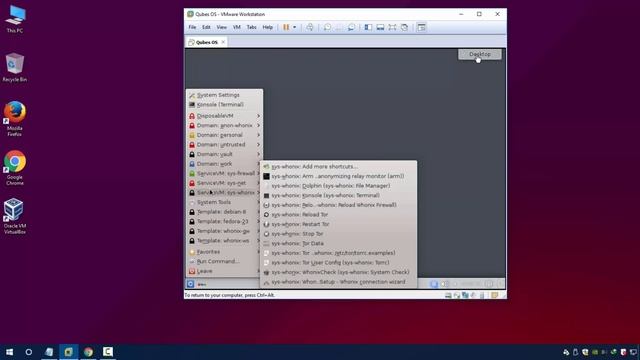This screenshot has height=360, width=640.
Task: Click the Send Ctrl+Alt+Del toolbar icon
Action: 310,27
